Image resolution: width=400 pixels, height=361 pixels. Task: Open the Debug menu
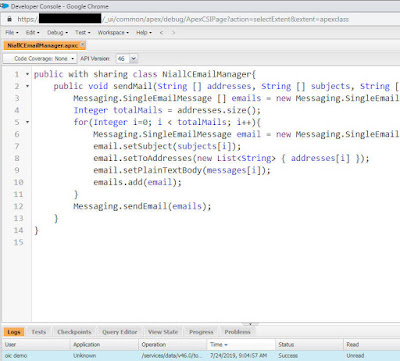tap(57, 32)
